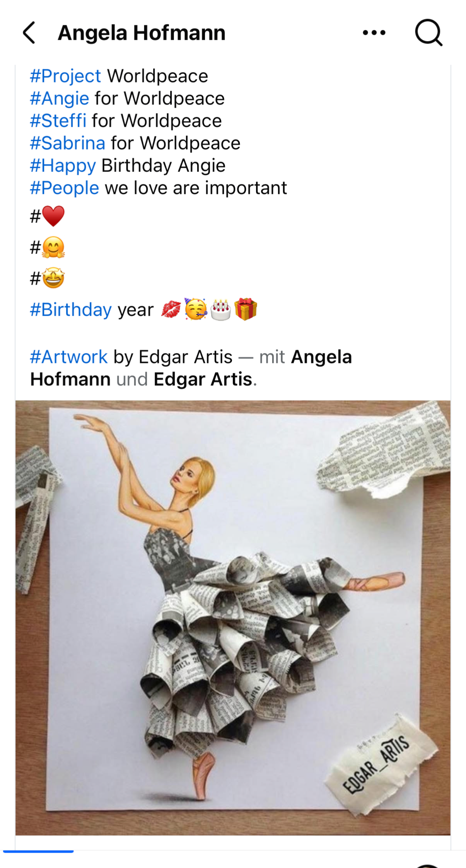Open tagged Edgar Artis profile link
Viewport: 466px width, 868px height.
coord(203,380)
